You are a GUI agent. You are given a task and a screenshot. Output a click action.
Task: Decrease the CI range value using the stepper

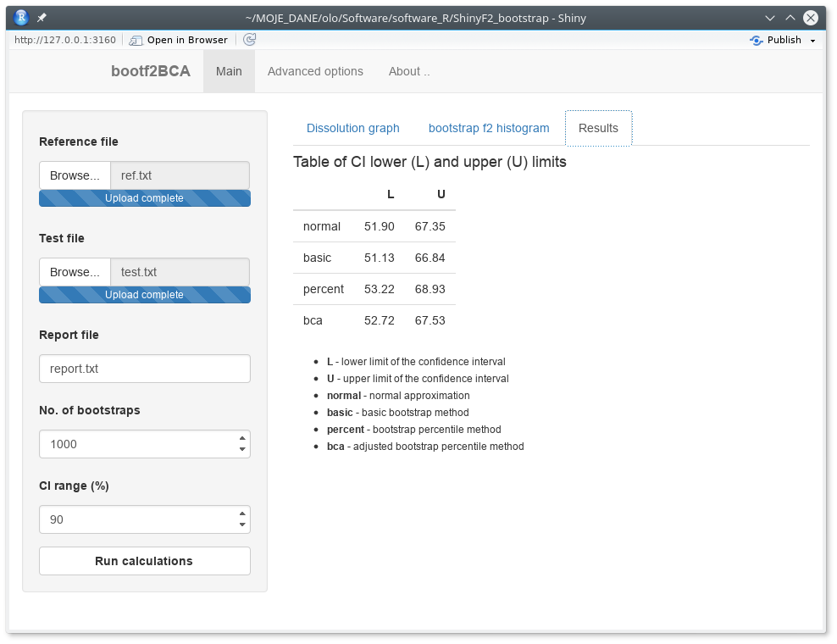[x=243, y=524]
